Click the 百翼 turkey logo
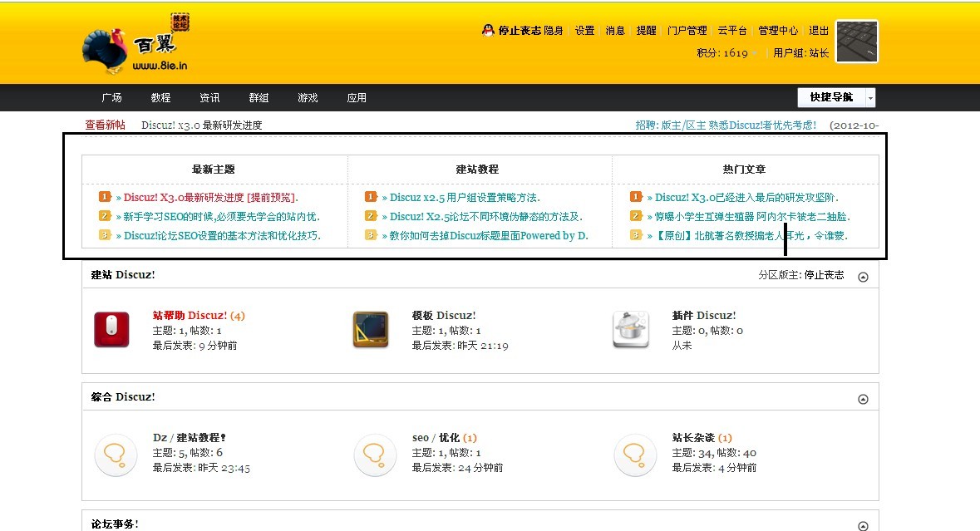 coord(135,45)
